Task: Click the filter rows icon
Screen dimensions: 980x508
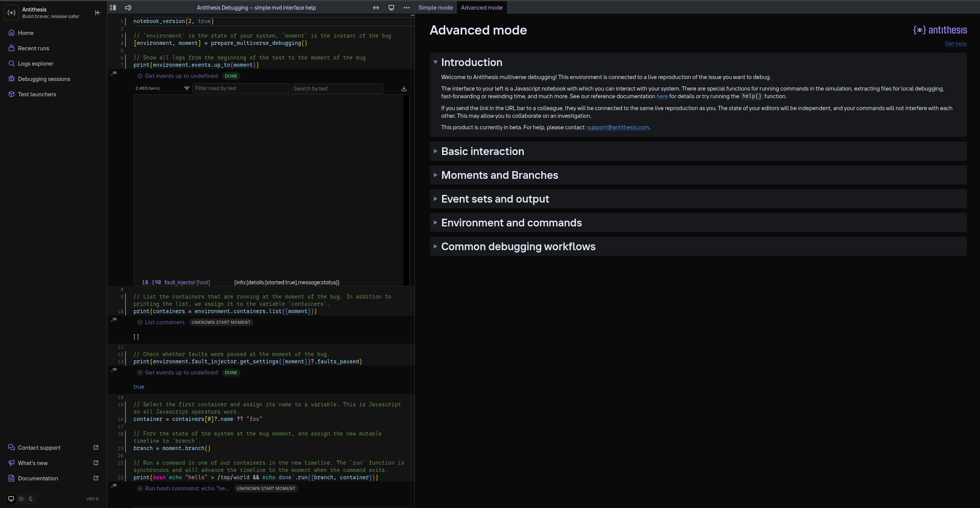Action: click(187, 89)
